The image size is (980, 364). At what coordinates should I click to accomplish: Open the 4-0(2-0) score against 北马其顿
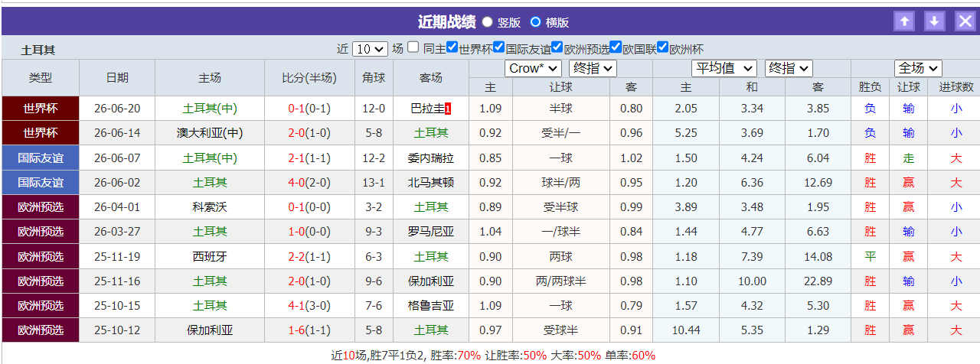(309, 183)
